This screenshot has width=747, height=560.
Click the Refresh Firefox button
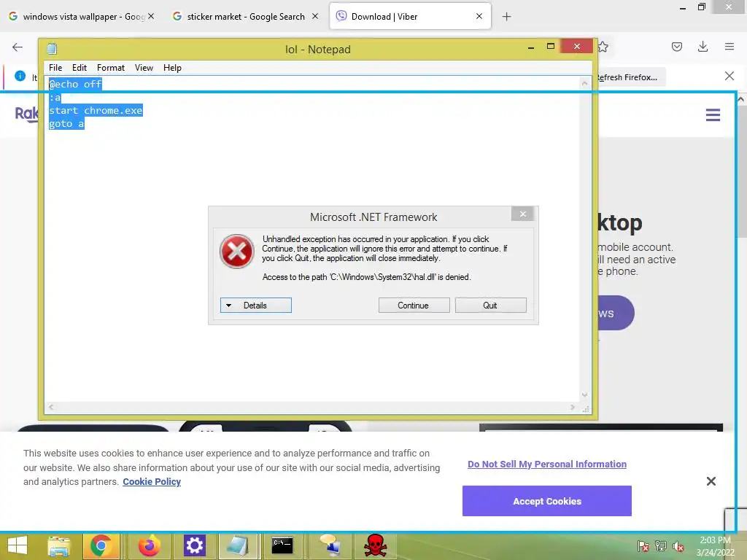pyautogui.click(x=630, y=77)
